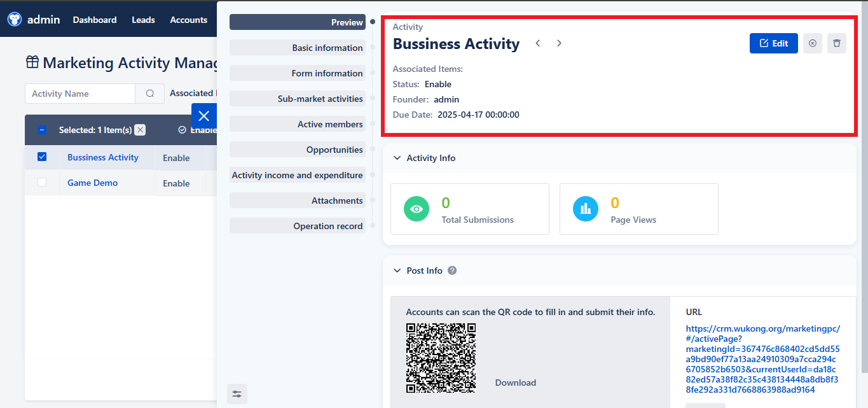Collapse the Post Info section
This screenshot has height=408, width=868.
[x=397, y=270]
